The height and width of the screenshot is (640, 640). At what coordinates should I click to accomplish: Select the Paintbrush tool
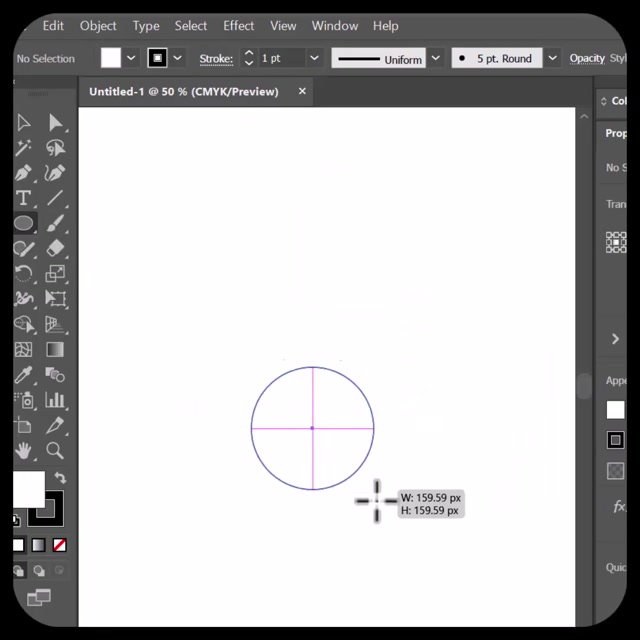[55, 224]
